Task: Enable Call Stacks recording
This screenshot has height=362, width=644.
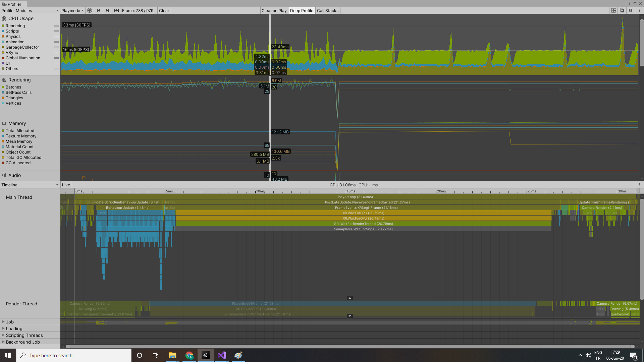Action: pos(327,10)
